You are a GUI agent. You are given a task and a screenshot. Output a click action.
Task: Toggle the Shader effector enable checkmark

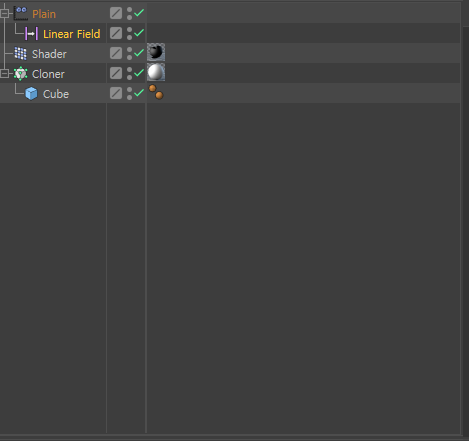pyautogui.click(x=139, y=53)
